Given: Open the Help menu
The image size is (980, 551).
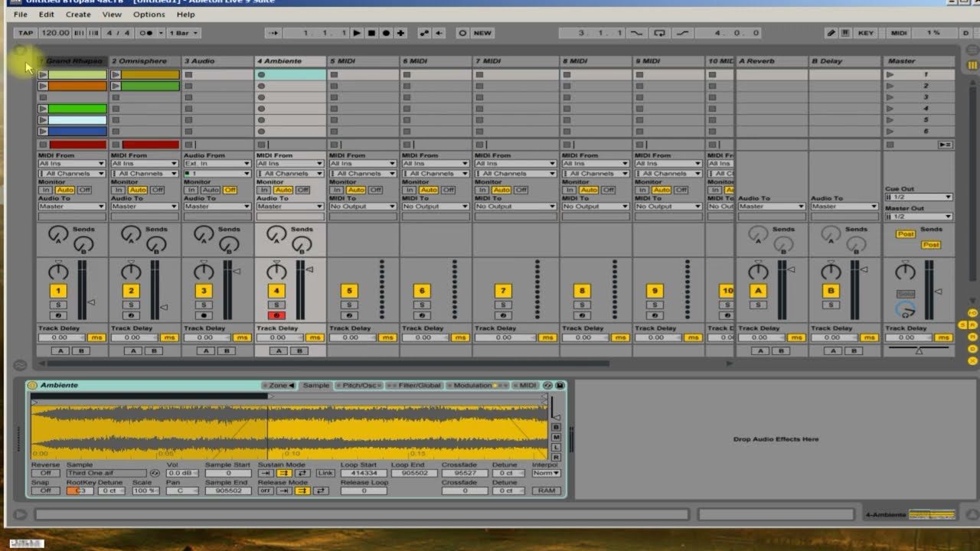Looking at the screenshot, I should coord(185,14).
